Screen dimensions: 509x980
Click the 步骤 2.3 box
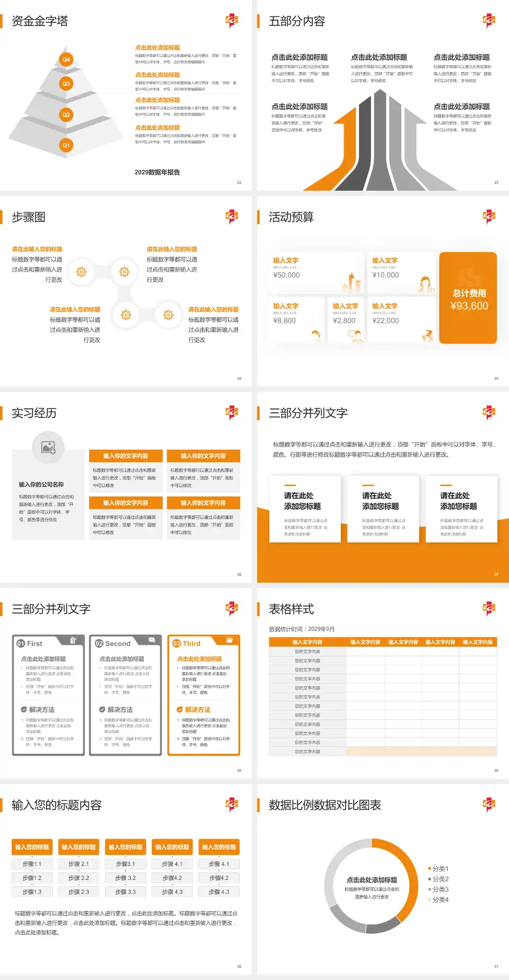[x=78, y=892]
